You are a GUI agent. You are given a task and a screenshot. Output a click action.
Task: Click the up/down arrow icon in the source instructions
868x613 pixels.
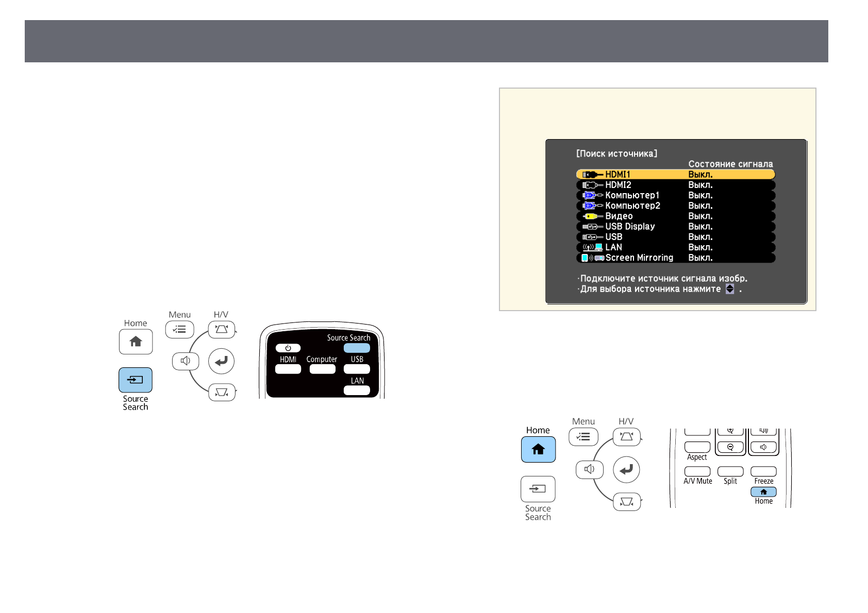(729, 289)
